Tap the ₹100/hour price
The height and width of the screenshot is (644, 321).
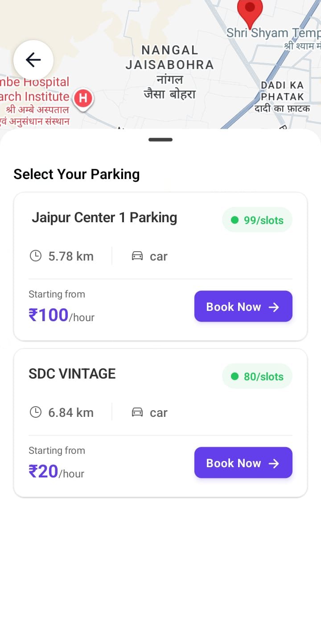point(62,315)
